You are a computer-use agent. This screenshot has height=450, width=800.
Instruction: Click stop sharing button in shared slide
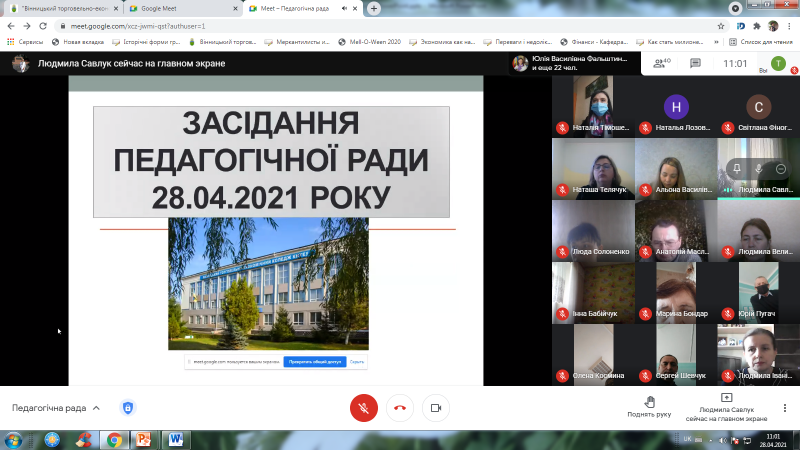coord(315,362)
